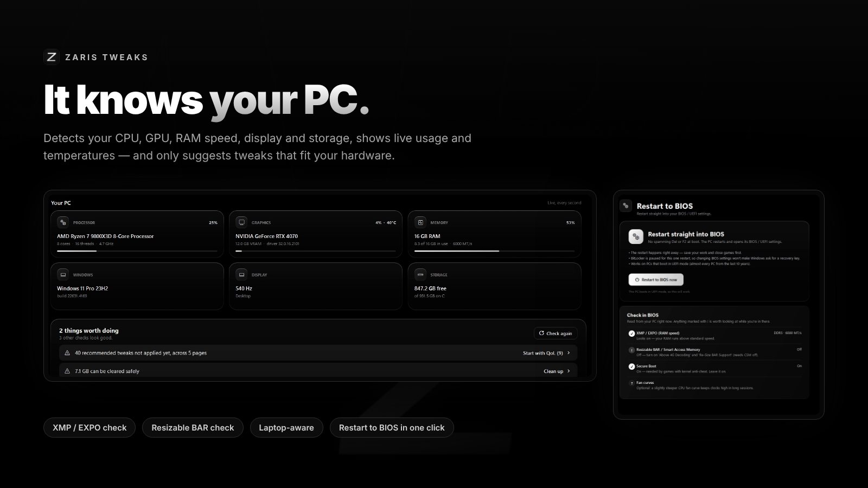
Task: Click the Windows card icon
Action: [x=63, y=274]
